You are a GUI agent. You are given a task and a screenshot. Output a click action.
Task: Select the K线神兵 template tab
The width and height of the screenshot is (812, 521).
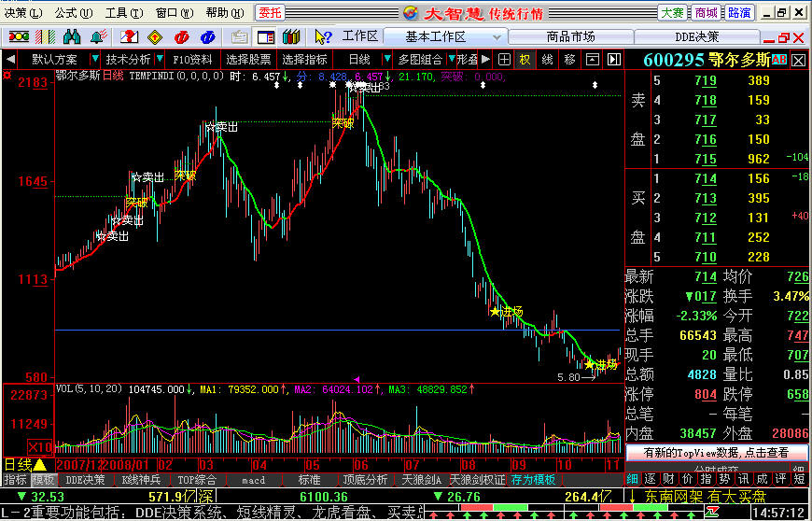pyautogui.click(x=141, y=480)
